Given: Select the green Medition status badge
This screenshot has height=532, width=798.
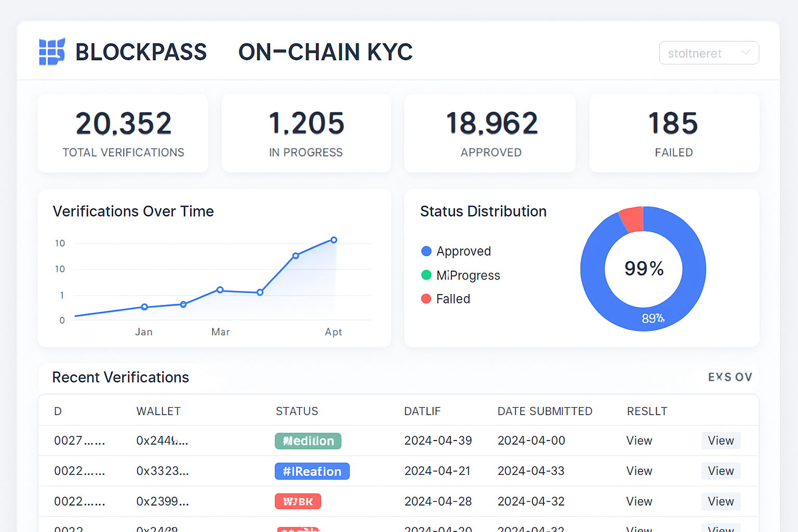Looking at the screenshot, I should [x=308, y=441].
